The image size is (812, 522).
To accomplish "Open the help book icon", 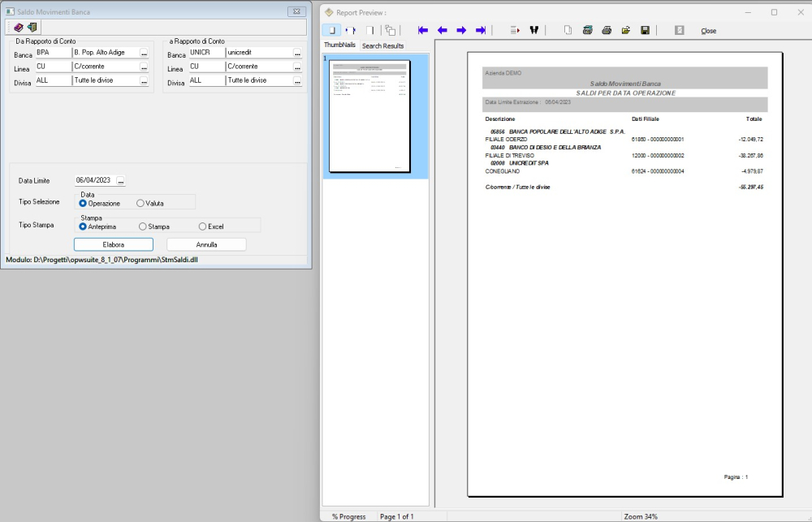I will 19,27.
